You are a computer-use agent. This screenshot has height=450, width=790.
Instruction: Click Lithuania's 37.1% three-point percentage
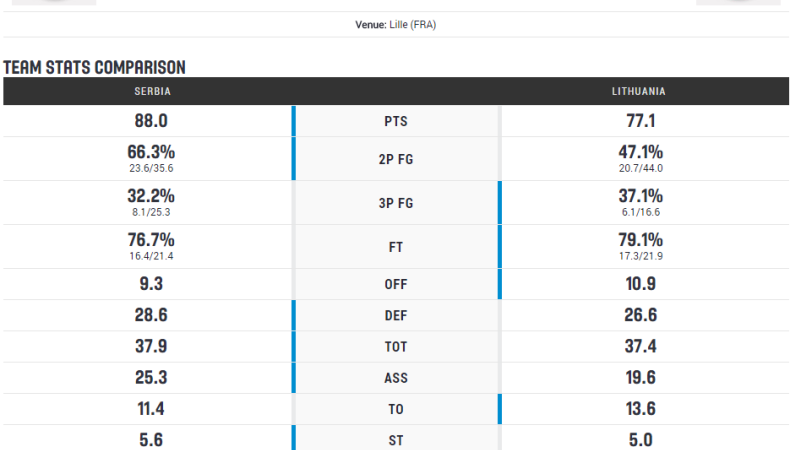pyautogui.click(x=640, y=196)
